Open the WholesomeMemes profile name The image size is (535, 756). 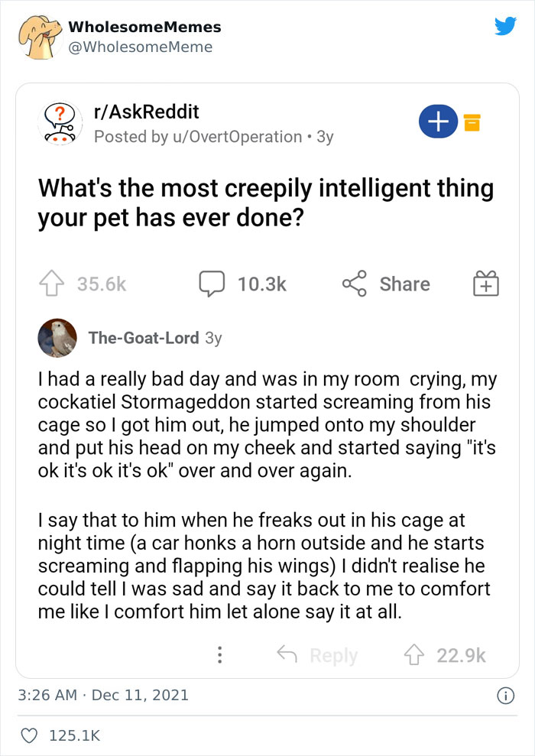coord(144,27)
